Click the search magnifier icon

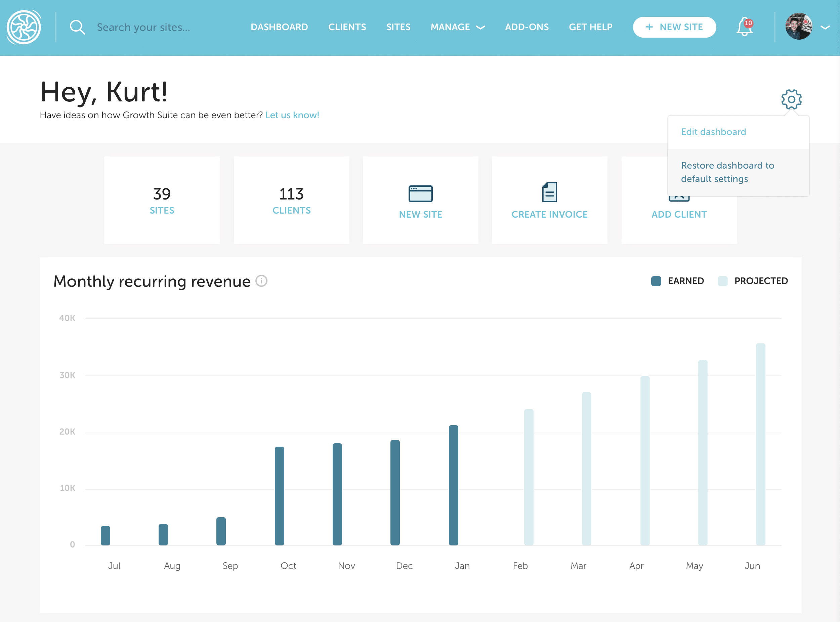click(x=77, y=27)
